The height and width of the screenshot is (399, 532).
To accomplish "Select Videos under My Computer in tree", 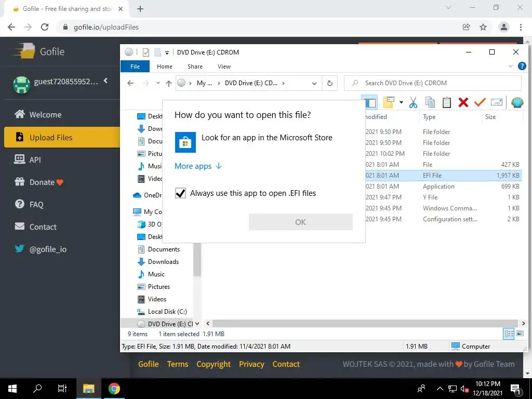I will [157, 299].
